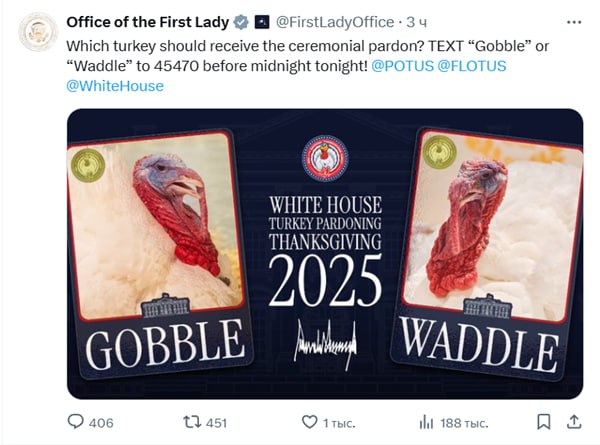The height and width of the screenshot is (445, 600).
Task: Share the post using the share icon
Action: (573, 422)
